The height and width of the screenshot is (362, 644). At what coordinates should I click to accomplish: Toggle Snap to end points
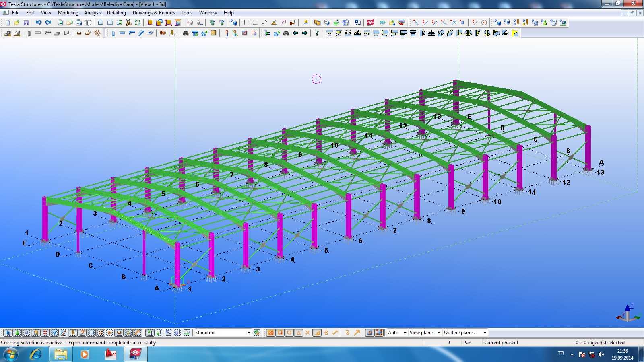pyautogui.click(x=280, y=333)
